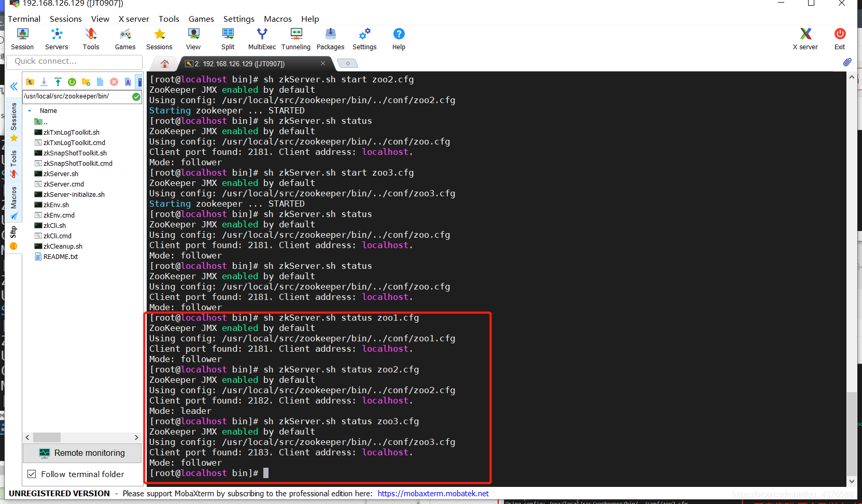Open the Tools menu

click(x=169, y=19)
